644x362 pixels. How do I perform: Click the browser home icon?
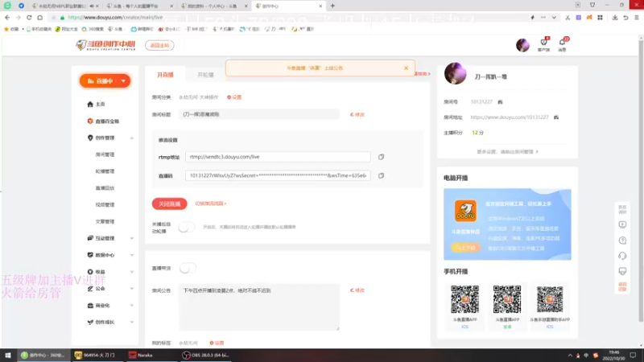pyautogui.click(x=39, y=18)
